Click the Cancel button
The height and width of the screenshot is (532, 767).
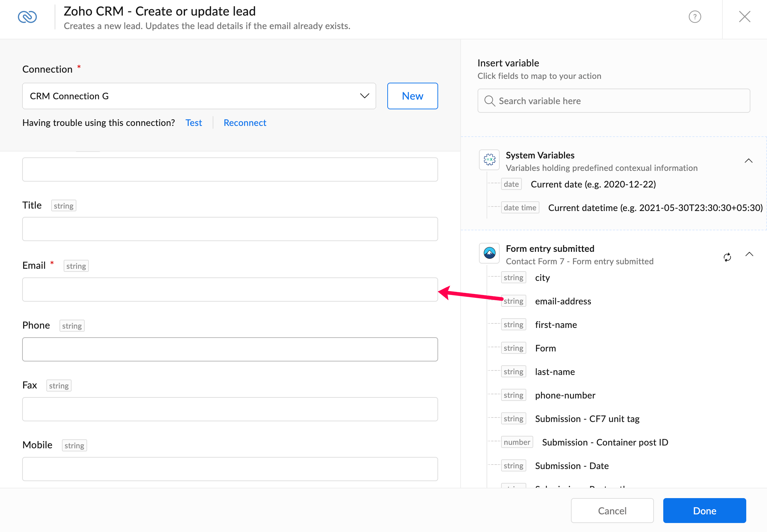(612, 511)
